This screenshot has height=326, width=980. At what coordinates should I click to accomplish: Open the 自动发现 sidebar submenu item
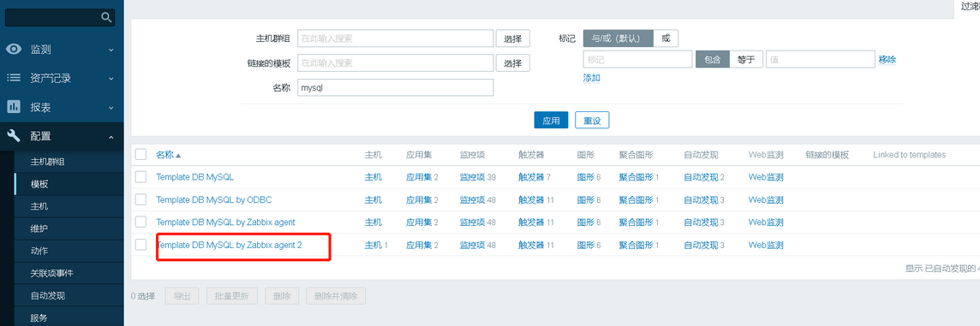47,295
